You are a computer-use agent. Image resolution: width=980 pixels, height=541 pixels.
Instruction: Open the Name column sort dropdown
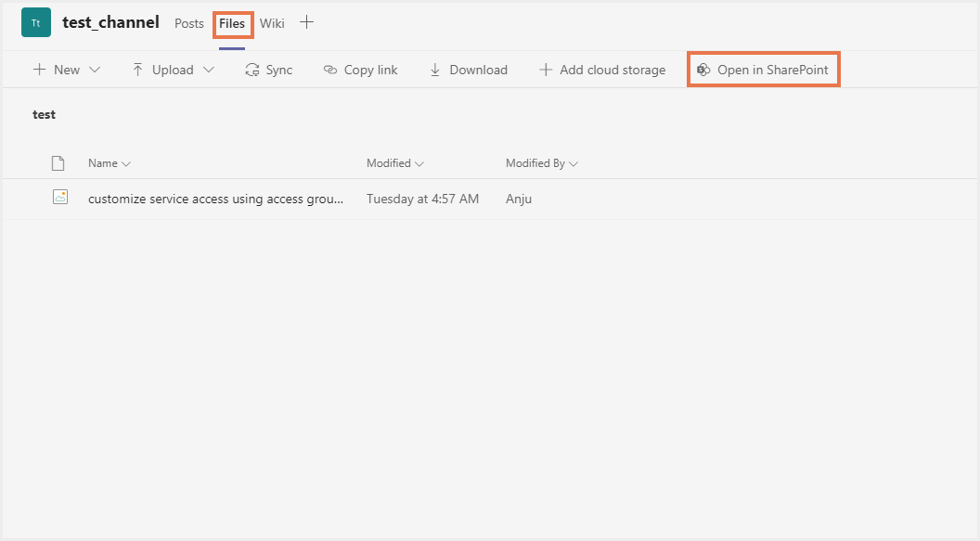tap(126, 163)
